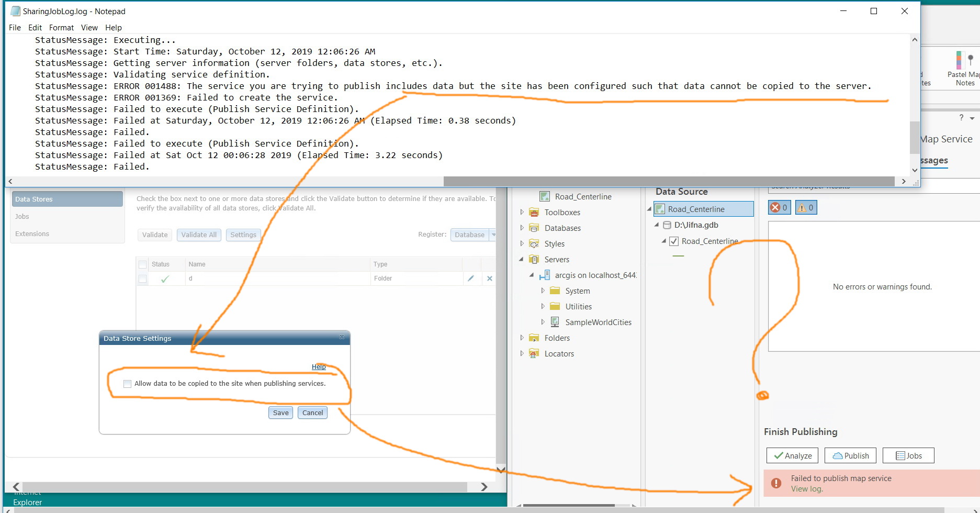Screen dimensions: 980x513
Task: Open the File menu in Notepad
Action: pyautogui.click(x=15, y=28)
